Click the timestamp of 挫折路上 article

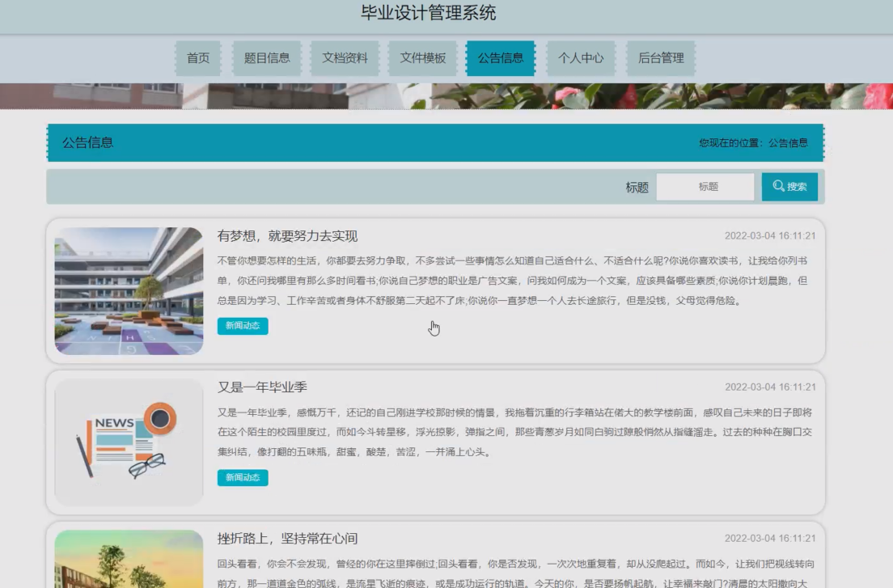(x=770, y=539)
